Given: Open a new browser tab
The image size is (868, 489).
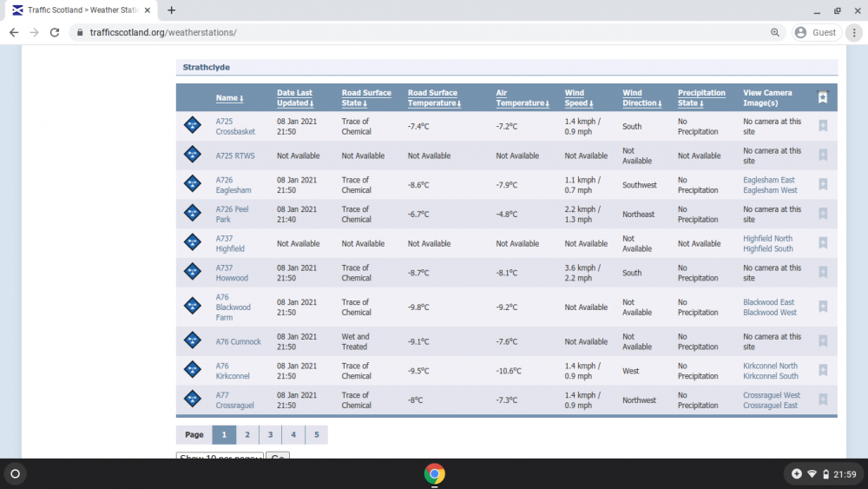Looking at the screenshot, I should click(172, 10).
